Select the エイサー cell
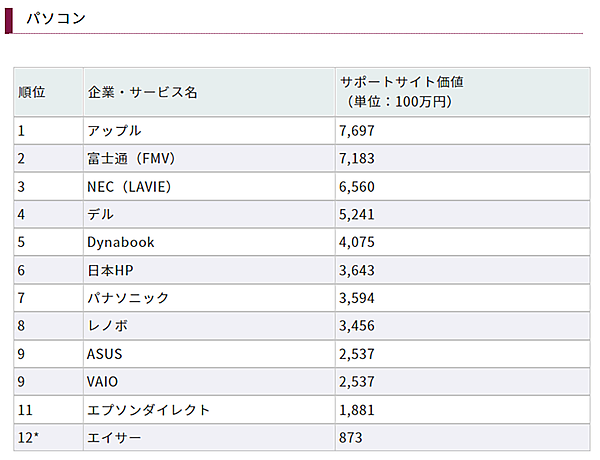 pos(115,437)
